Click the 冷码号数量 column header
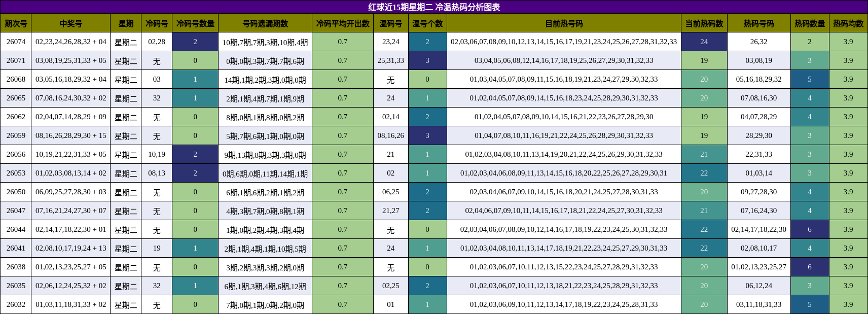The height and width of the screenshot is (314, 868). click(x=195, y=23)
